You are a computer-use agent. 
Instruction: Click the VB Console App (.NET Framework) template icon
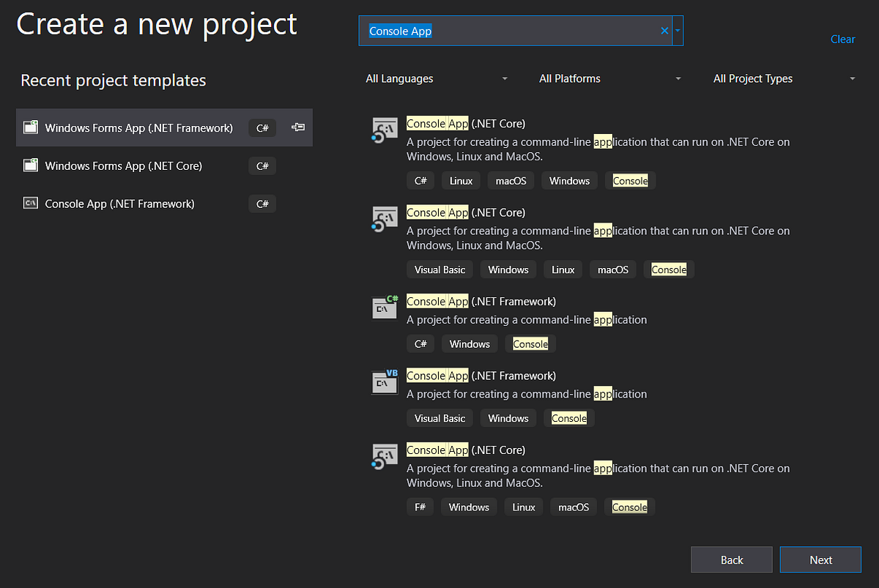[x=385, y=381]
